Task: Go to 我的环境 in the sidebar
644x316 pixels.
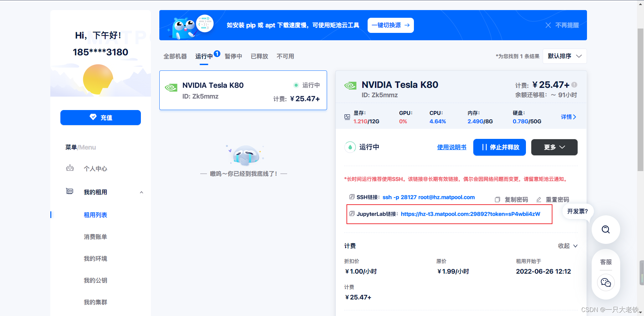Action: pos(95,259)
